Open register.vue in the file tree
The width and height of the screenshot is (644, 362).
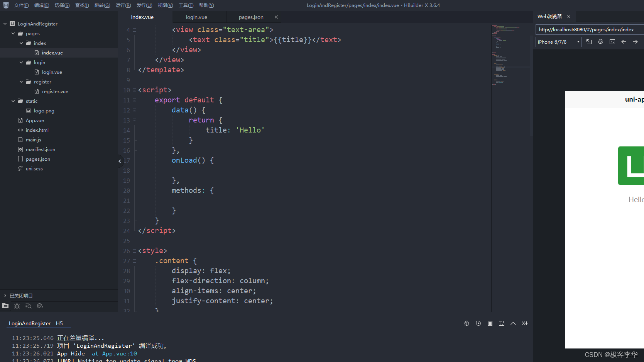pyautogui.click(x=55, y=91)
